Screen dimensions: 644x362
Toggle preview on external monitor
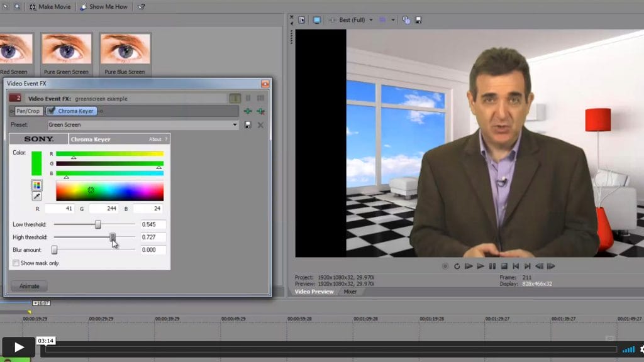click(317, 20)
